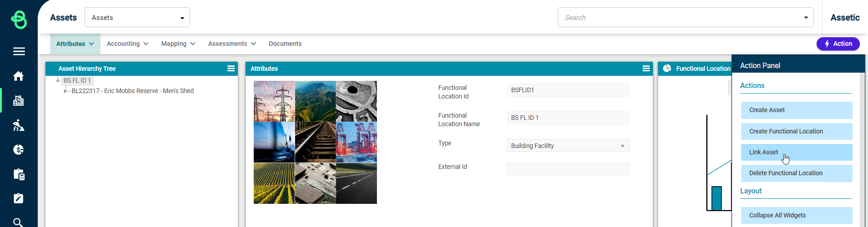
Task: Open the clipboard with table sidebar icon
Action: tap(19, 174)
